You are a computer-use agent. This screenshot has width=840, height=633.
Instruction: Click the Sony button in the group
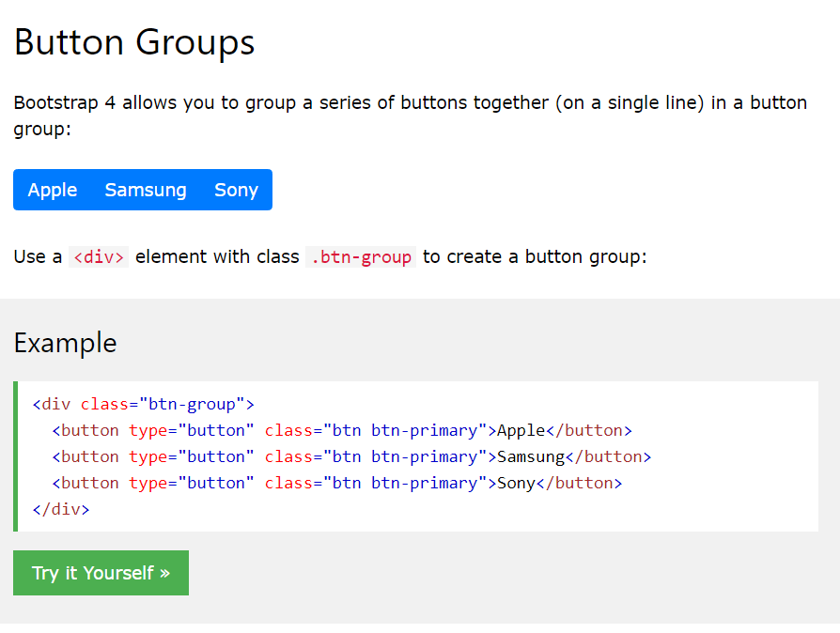[236, 190]
